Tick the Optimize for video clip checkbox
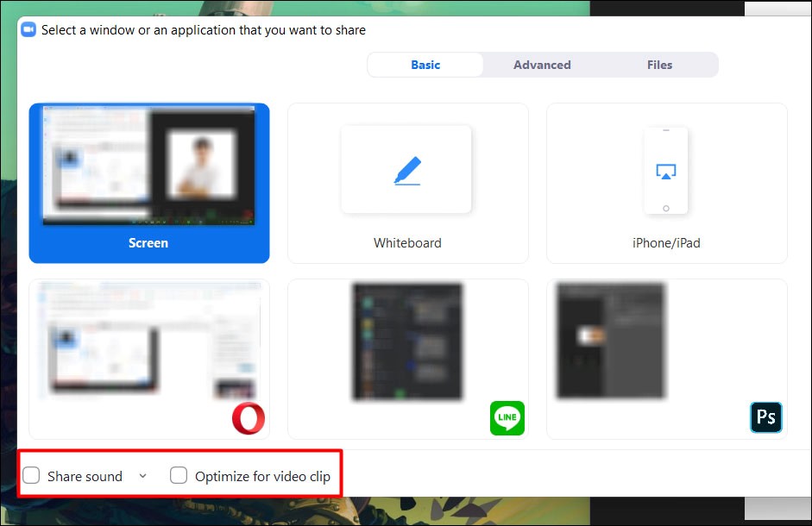Screen dimensions: 812x526 [179, 475]
